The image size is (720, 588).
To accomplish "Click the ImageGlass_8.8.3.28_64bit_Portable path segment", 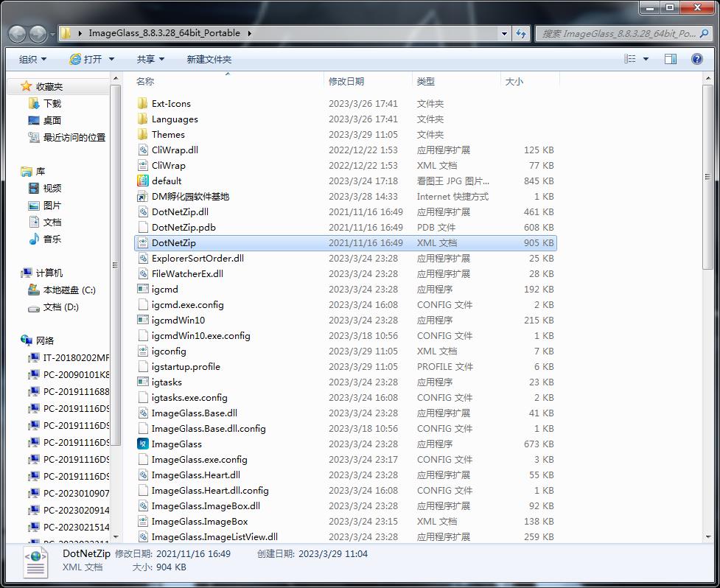I will pyautogui.click(x=164, y=33).
